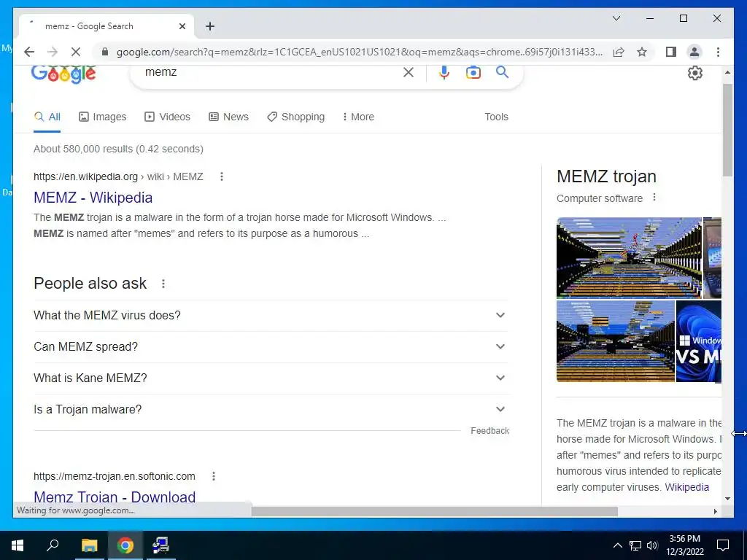Select the All results tab
This screenshot has width=747, height=560.
47,117
